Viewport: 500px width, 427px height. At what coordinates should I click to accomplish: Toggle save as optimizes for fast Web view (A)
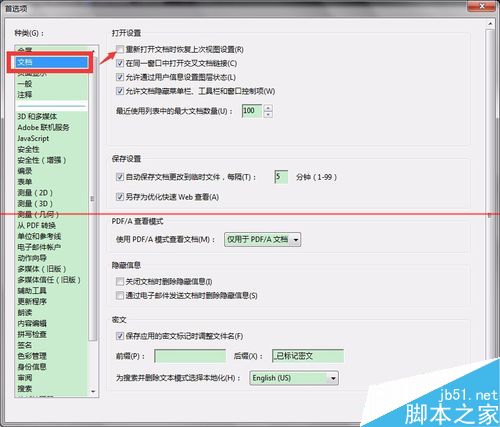[x=120, y=197]
